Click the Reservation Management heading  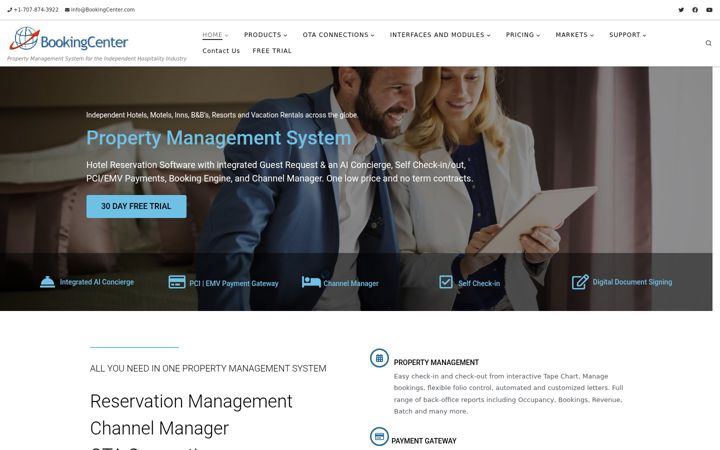[191, 401]
